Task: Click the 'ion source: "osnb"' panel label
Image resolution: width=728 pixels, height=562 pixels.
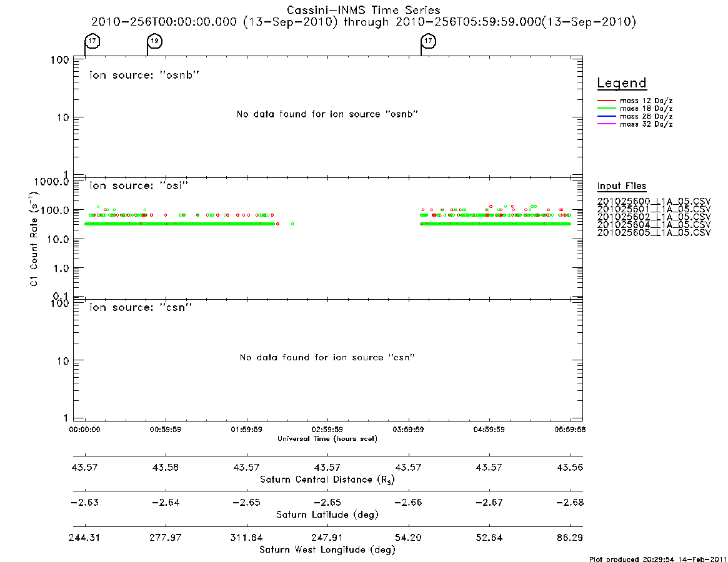Action: 144,75
